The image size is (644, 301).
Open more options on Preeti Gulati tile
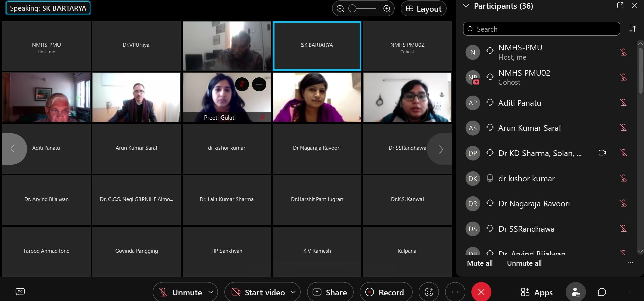pyautogui.click(x=259, y=84)
